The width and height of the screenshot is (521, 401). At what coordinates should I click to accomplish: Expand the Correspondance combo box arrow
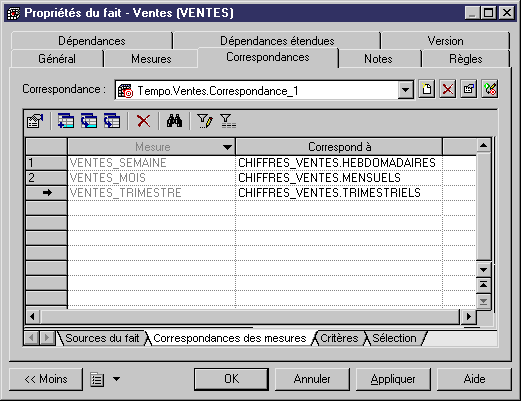coord(406,90)
